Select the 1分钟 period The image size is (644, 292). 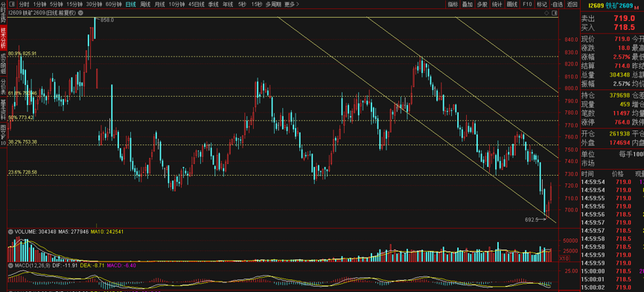click(40, 4)
